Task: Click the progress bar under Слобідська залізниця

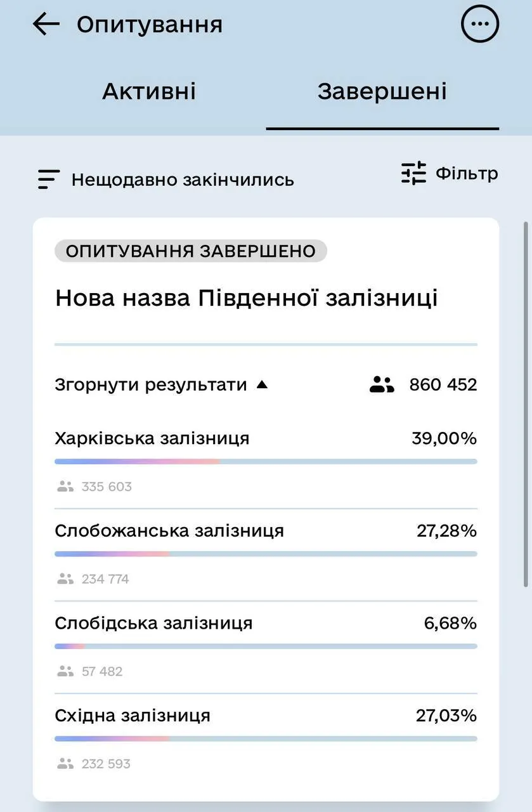Action: click(266, 645)
